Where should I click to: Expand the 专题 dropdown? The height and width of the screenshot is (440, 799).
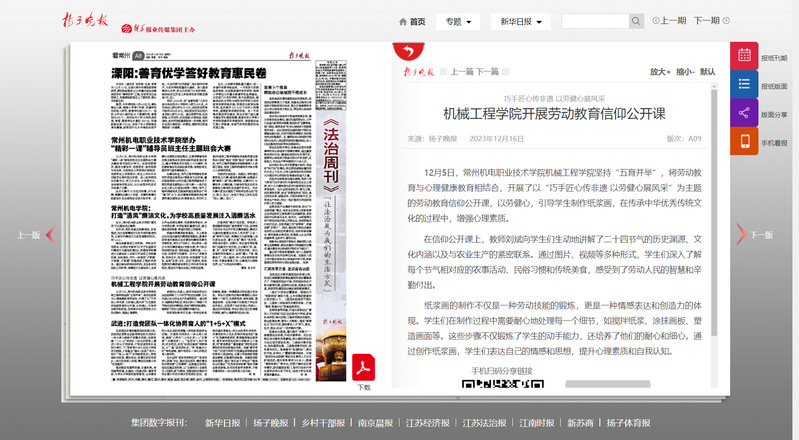click(x=458, y=21)
